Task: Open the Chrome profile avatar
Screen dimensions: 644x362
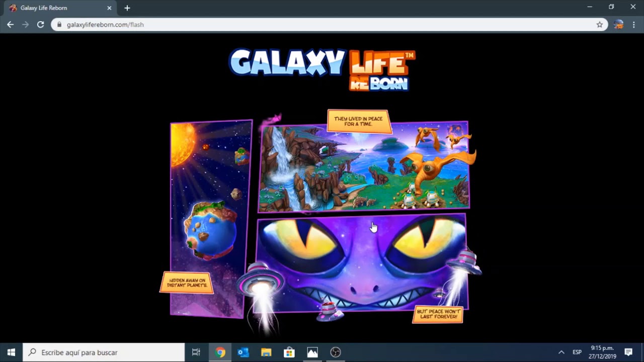Action: coord(619,24)
